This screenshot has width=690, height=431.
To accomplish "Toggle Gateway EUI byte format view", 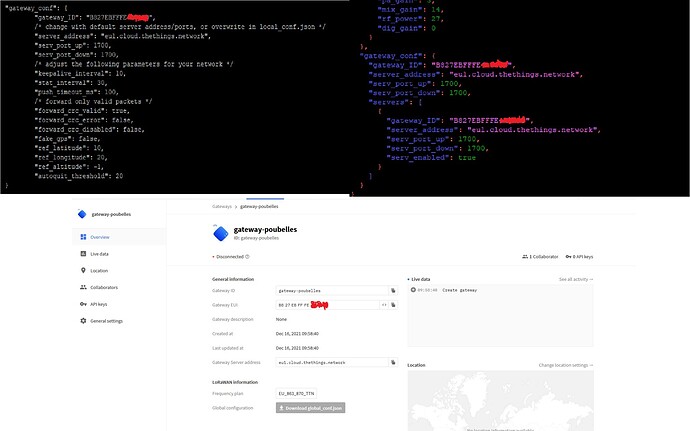I will 383,304.
